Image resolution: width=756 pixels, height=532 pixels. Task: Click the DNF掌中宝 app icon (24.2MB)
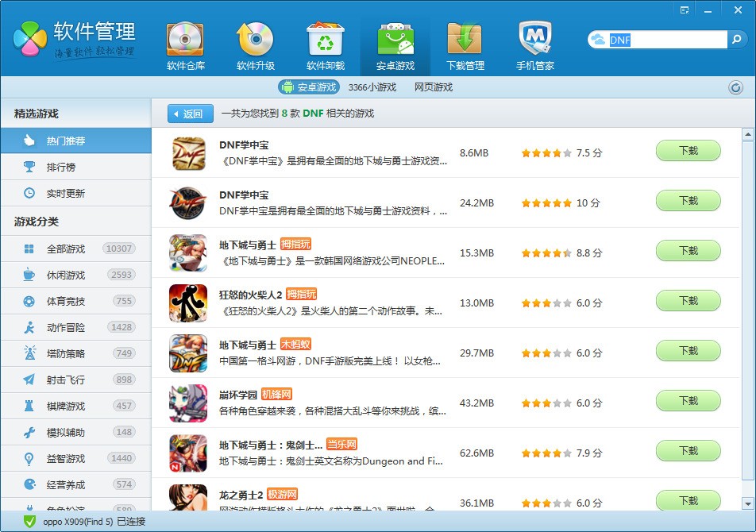pos(188,203)
